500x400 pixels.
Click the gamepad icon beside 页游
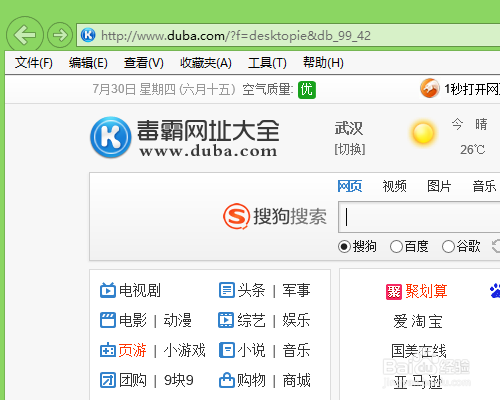pyautogui.click(x=108, y=350)
